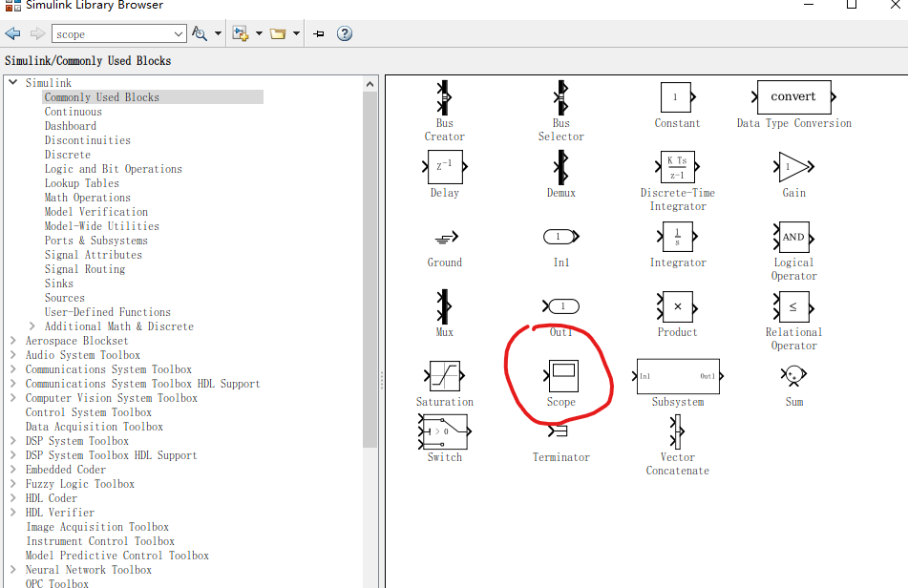Image resolution: width=908 pixels, height=588 pixels.
Task: Select the Out1 port block
Action: click(561, 306)
